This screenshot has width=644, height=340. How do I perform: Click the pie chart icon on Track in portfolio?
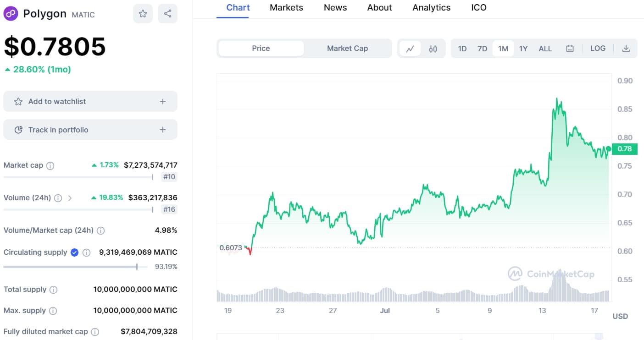tap(18, 130)
